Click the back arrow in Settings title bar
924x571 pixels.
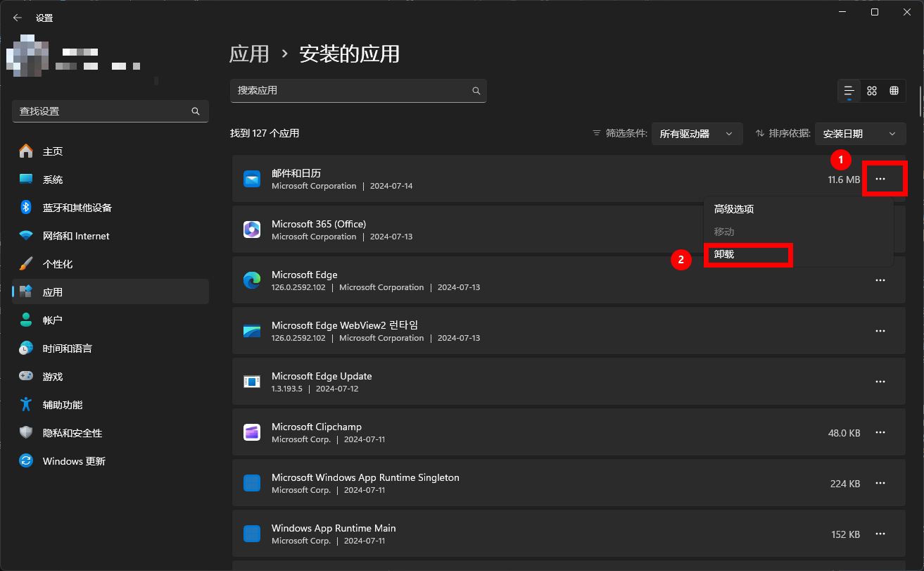[x=18, y=18]
